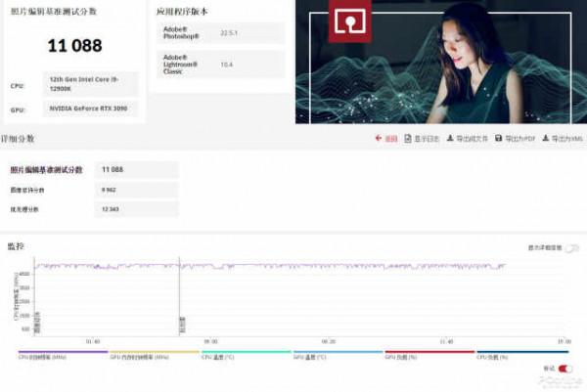Click the 12th Gen Intel Core i9-12900K field
This screenshot has height=392, width=587.
(x=90, y=84)
